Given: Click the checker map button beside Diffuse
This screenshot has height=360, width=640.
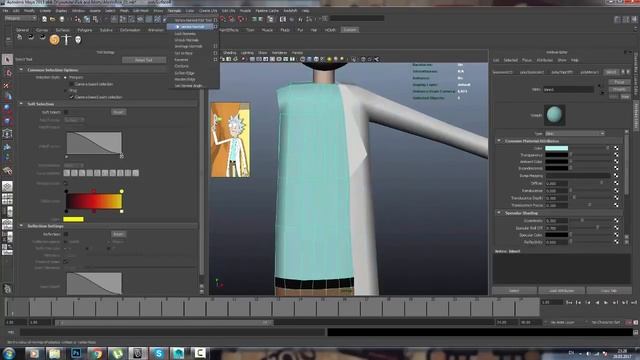Looking at the screenshot, I should pos(616,183).
